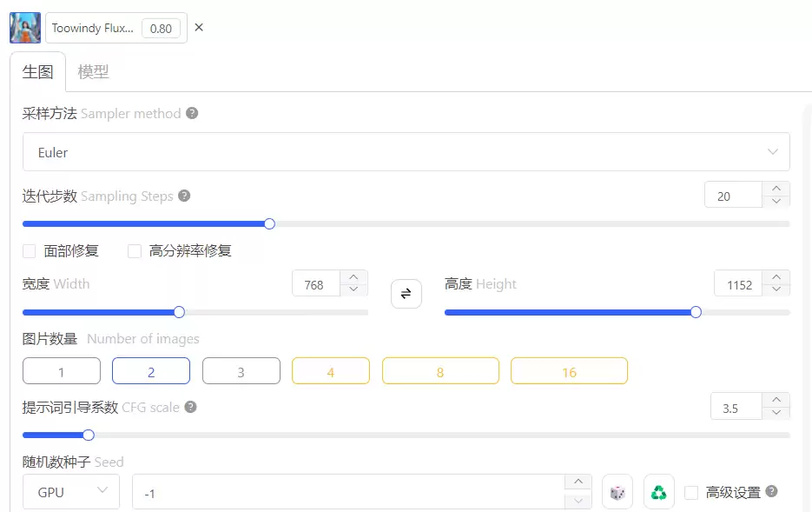Enable 面部修复 face restoration checkbox
Image resolution: width=812 pixels, height=512 pixels.
29,251
